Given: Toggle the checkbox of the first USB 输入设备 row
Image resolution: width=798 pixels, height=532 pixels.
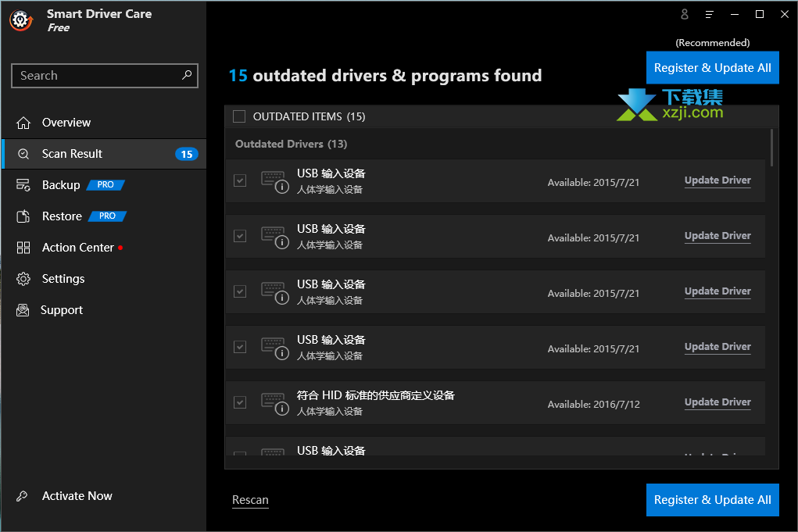Looking at the screenshot, I should click(x=240, y=180).
